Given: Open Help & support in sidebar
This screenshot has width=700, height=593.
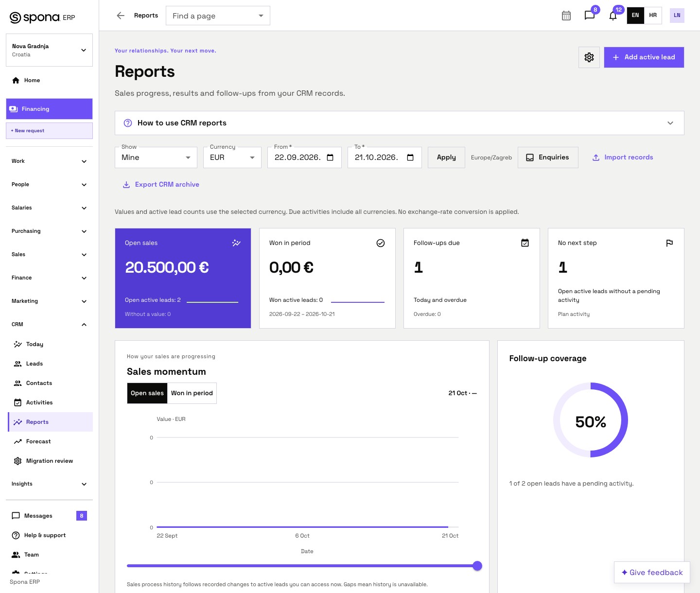Looking at the screenshot, I should 49,535.
